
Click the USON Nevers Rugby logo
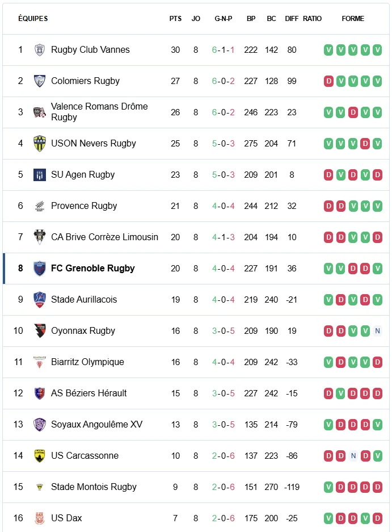pyautogui.click(x=39, y=144)
